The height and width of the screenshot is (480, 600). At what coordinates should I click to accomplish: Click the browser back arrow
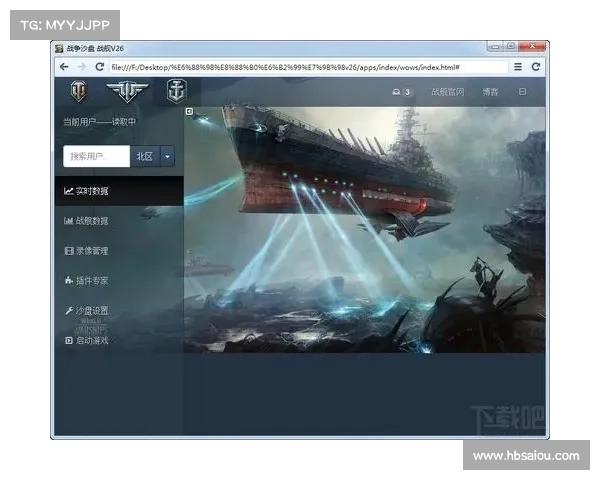[65, 67]
